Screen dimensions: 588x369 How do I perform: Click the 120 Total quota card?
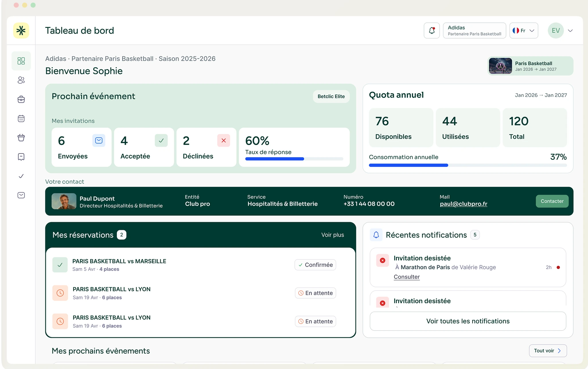tap(535, 127)
